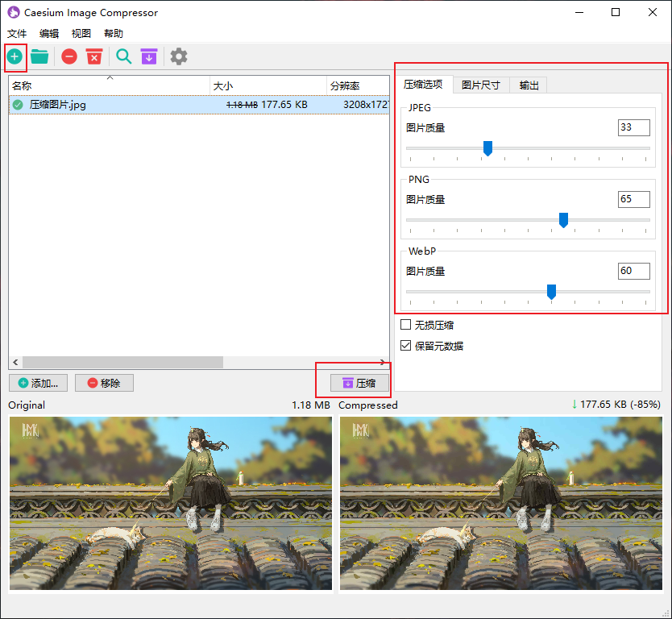Click the PNG quality value field showing 65
672x619 pixels.
click(634, 199)
